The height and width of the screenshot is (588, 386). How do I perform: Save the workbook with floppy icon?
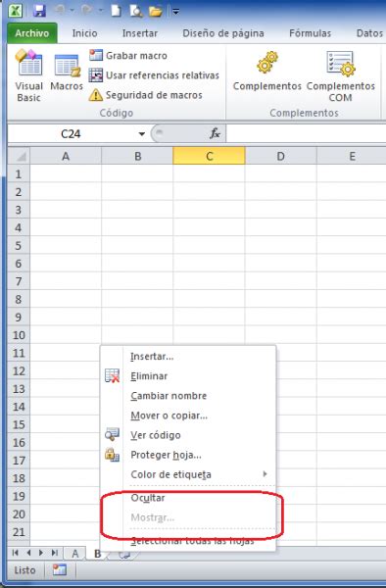point(39,11)
